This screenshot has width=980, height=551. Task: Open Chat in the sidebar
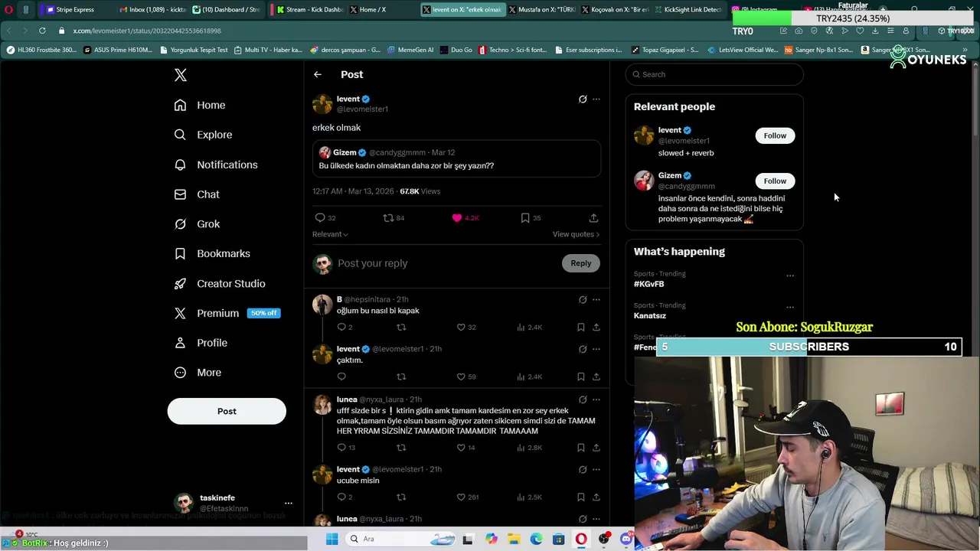(x=198, y=194)
